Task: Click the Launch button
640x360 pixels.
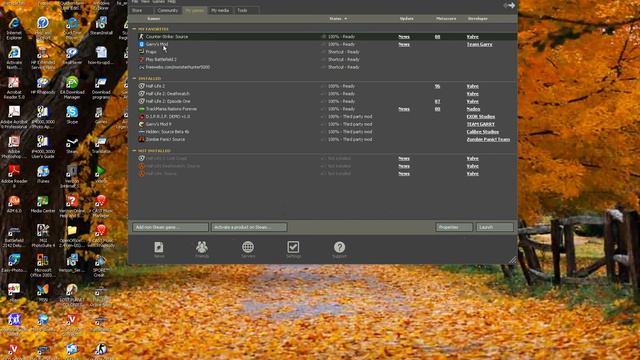Action: (x=495, y=227)
